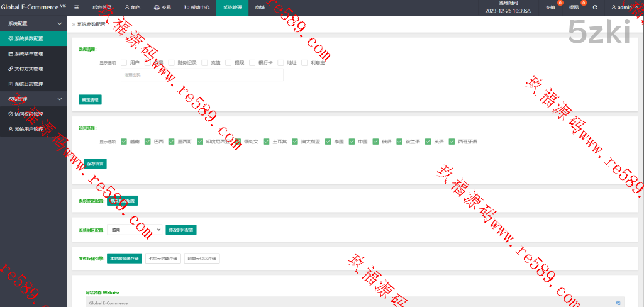Uncheck the 越南 language checkbox
Image resolution: width=644 pixels, height=307 pixels.
[x=124, y=142]
